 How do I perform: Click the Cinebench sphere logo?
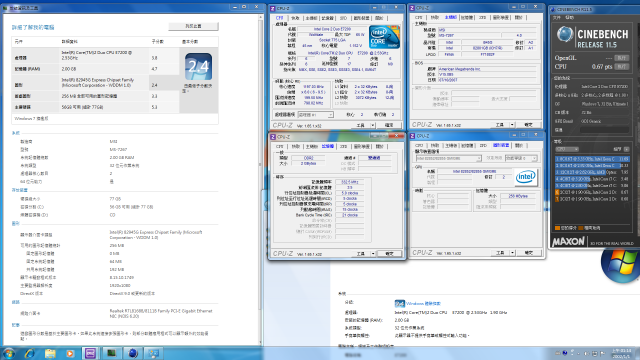pyautogui.click(x=565, y=35)
